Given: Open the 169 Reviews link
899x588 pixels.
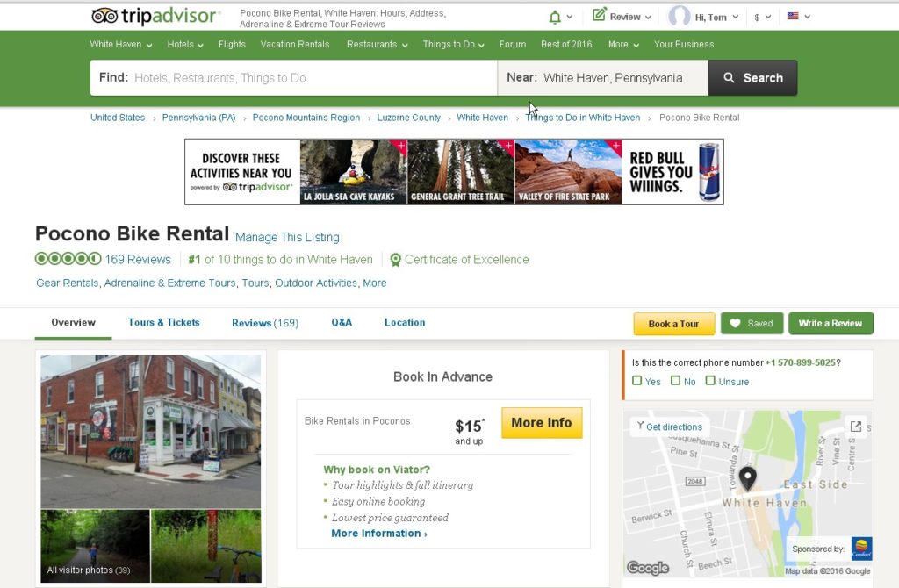Looking at the screenshot, I should pyautogui.click(x=138, y=260).
